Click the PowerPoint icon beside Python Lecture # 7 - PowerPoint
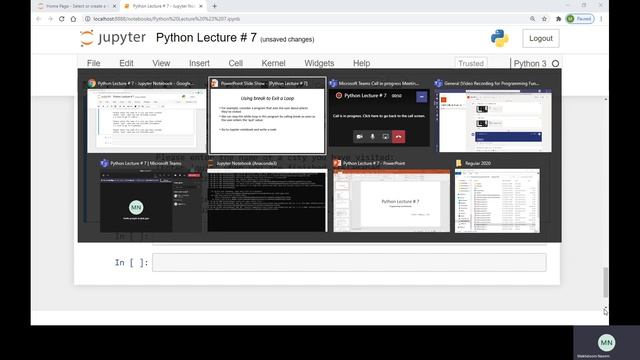The image size is (640, 360). pyautogui.click(x=337, y=163)
